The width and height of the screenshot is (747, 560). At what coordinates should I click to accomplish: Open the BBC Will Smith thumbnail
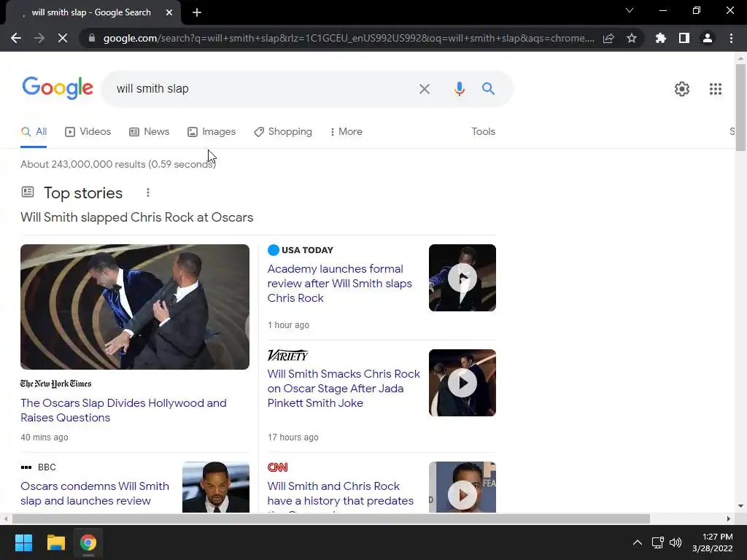pos(216,487)
